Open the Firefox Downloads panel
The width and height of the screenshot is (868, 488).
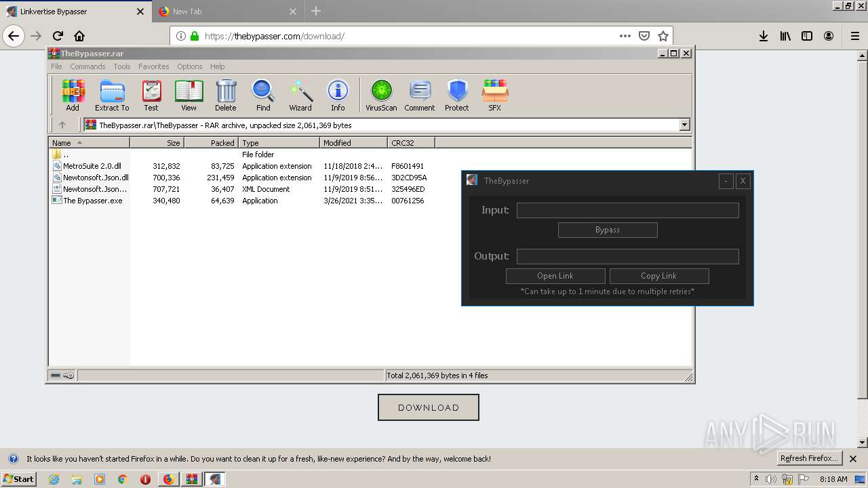point(764,36)
